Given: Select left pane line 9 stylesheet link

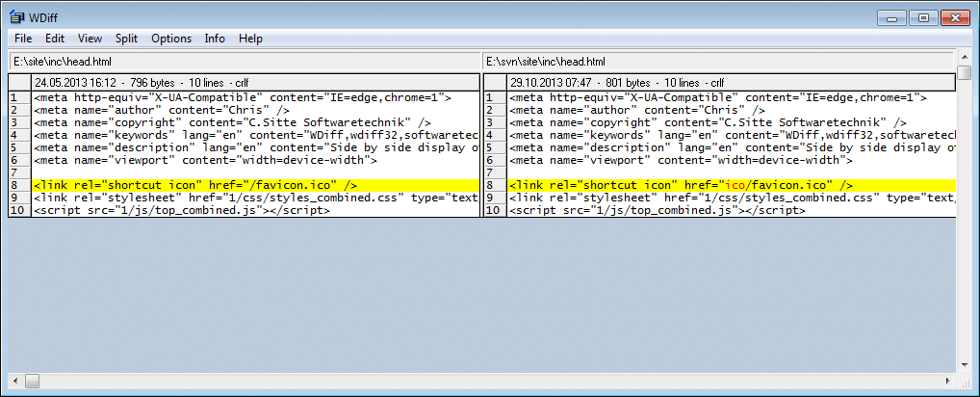Looking at the screenshot, I should pos(256,198).
